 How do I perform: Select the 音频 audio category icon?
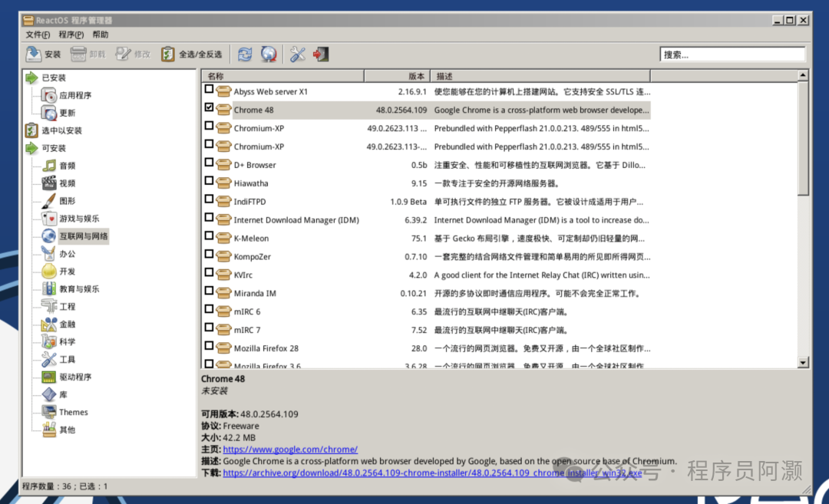pos(49,166)
